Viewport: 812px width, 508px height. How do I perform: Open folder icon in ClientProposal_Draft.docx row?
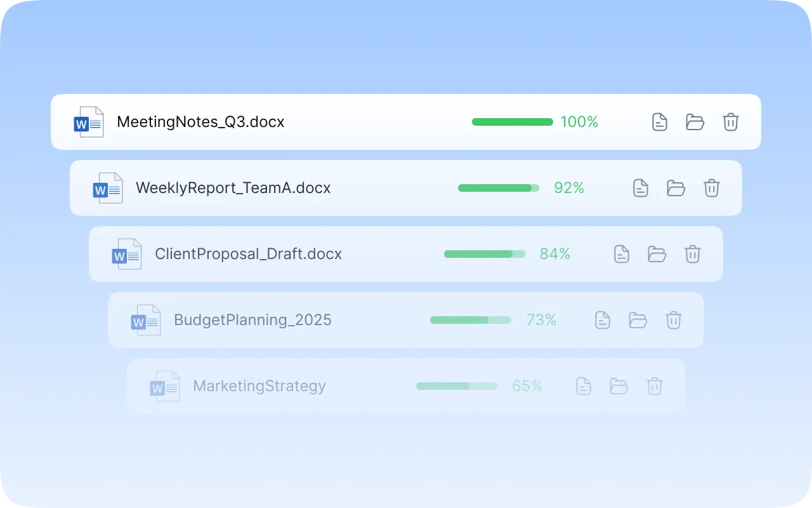657,254
